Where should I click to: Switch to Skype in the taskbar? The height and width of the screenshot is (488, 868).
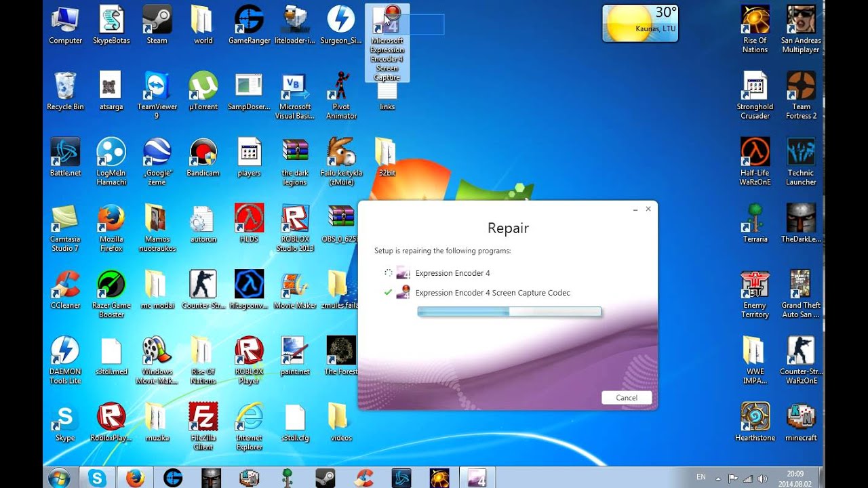coord(97,478)
